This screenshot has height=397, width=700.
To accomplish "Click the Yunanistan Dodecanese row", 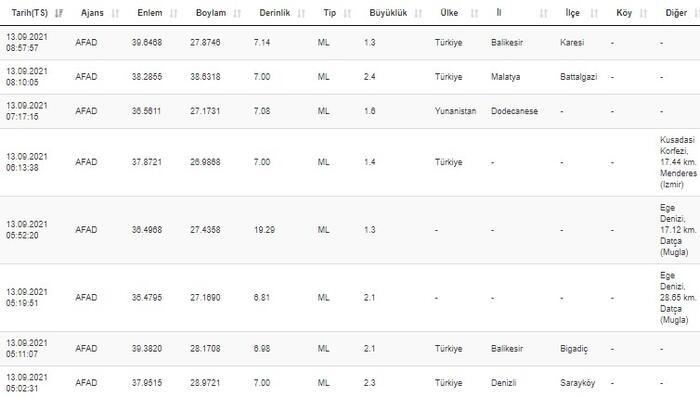I will 350,111.
